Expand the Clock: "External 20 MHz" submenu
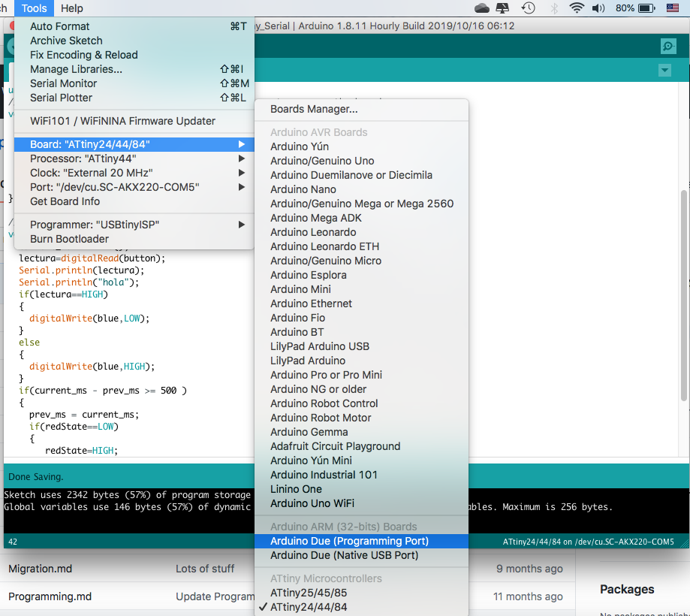 134,173
